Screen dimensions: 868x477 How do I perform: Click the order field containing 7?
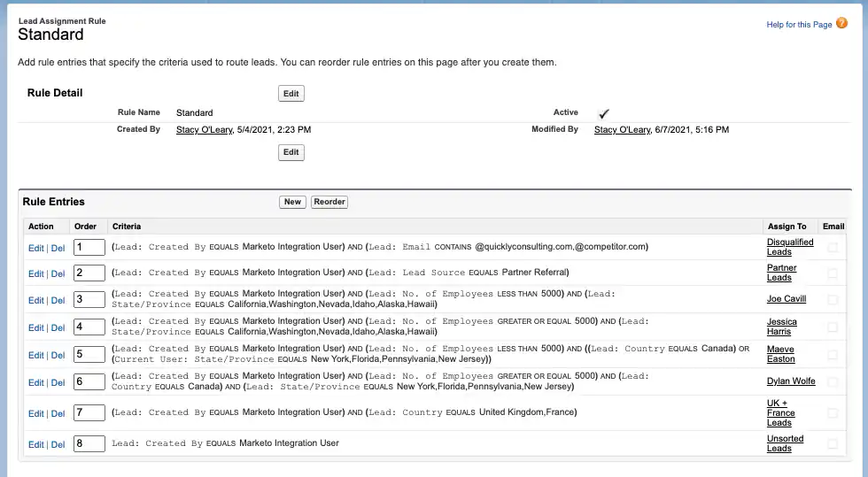pos(89,412)
